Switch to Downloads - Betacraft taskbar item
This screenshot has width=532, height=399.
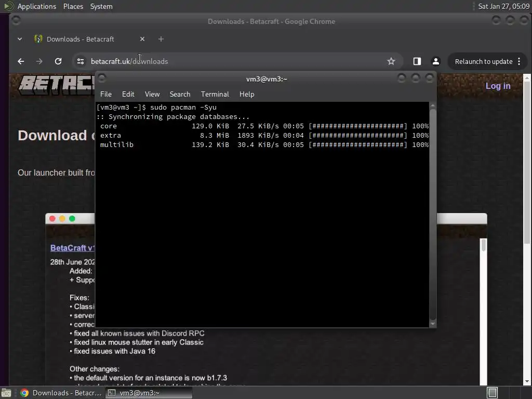[61, 393]
